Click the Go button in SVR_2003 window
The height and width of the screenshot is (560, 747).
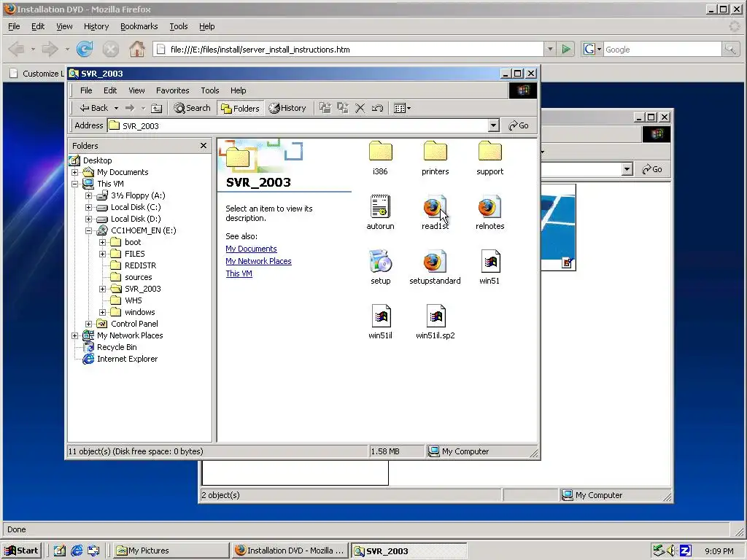tap(519, 125)
